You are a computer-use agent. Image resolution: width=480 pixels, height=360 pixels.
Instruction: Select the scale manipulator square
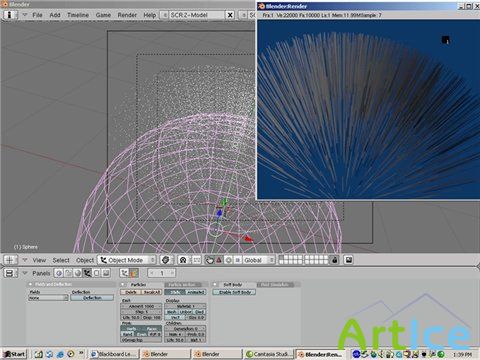point(238,260)
